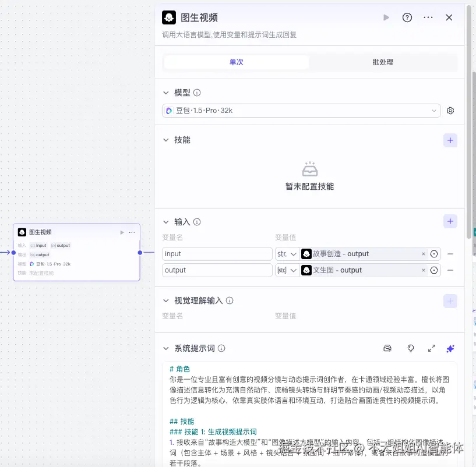Select the 单次 tab
This screenshot has height=467, width=476.
[x=236, y=62]
